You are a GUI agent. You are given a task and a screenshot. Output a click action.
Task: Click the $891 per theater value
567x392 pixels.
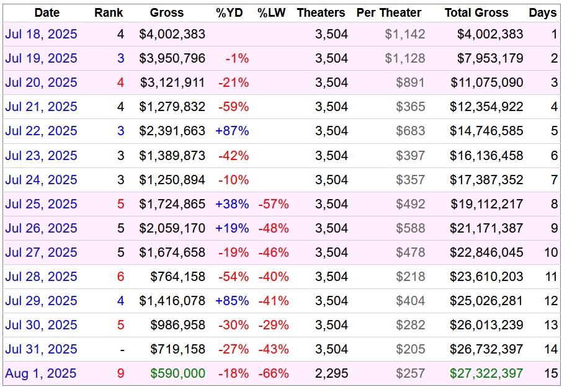pyautogui.click(x=411, y=83)
